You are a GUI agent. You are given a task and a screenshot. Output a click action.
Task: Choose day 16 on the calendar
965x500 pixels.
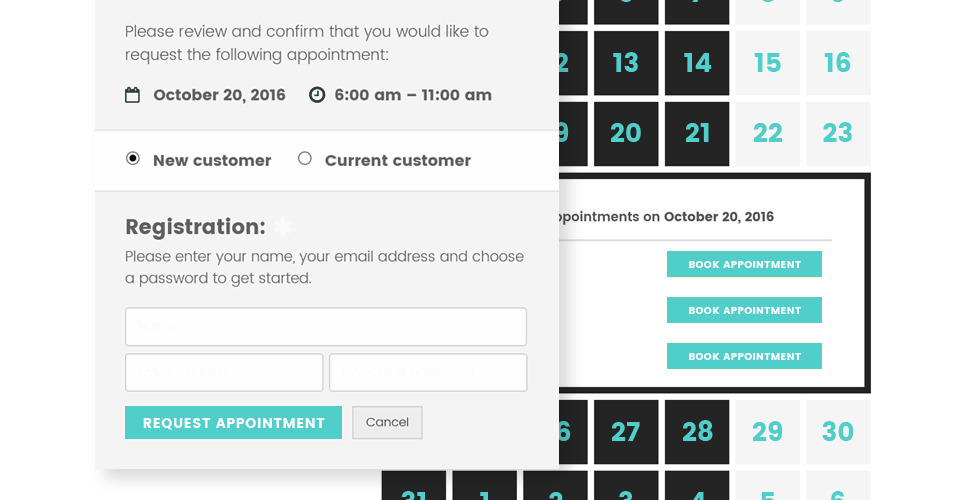pyautogui.click(x=838, y=63)
